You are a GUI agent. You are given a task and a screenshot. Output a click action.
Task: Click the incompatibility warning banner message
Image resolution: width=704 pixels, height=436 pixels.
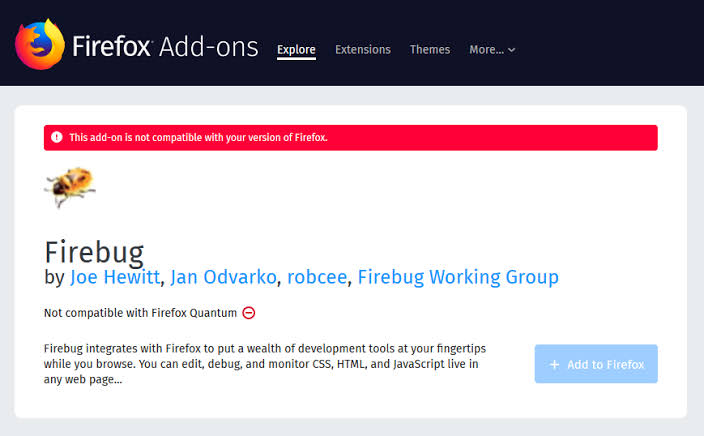[198, 137]
